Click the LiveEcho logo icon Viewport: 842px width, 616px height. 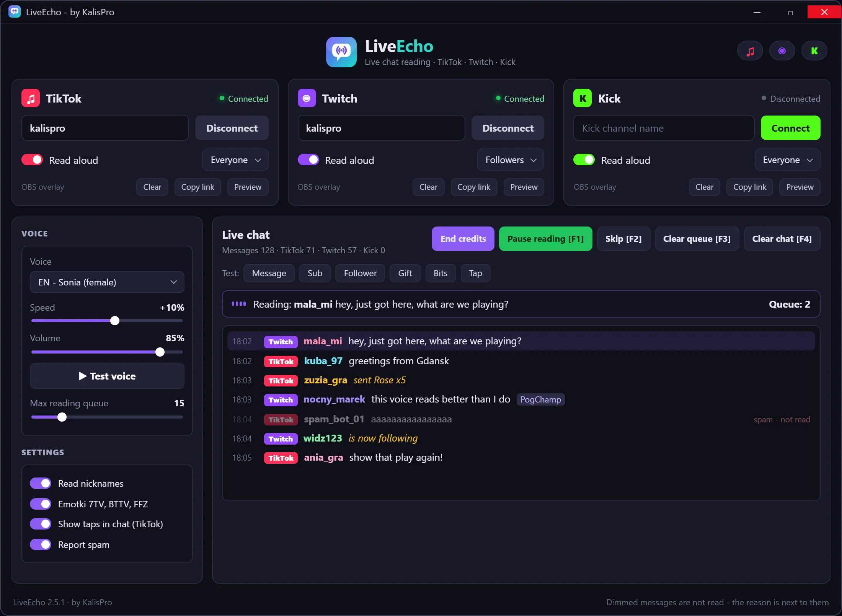(x=341, y=52)
